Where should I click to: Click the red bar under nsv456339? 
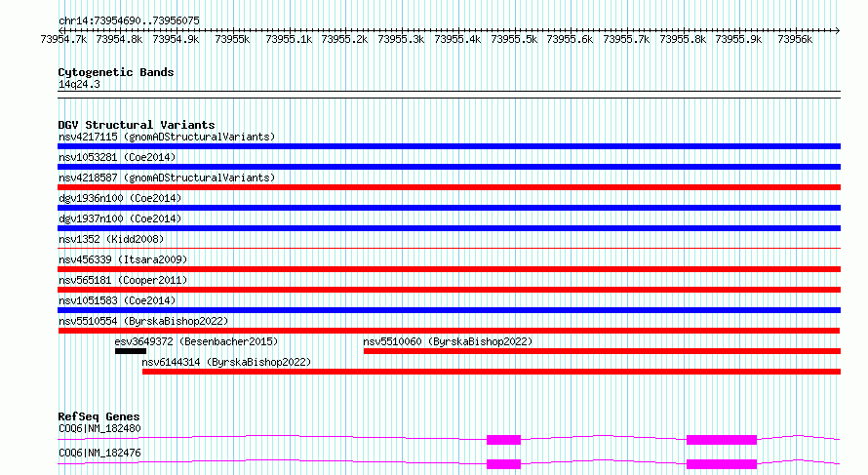coord(449,269)
